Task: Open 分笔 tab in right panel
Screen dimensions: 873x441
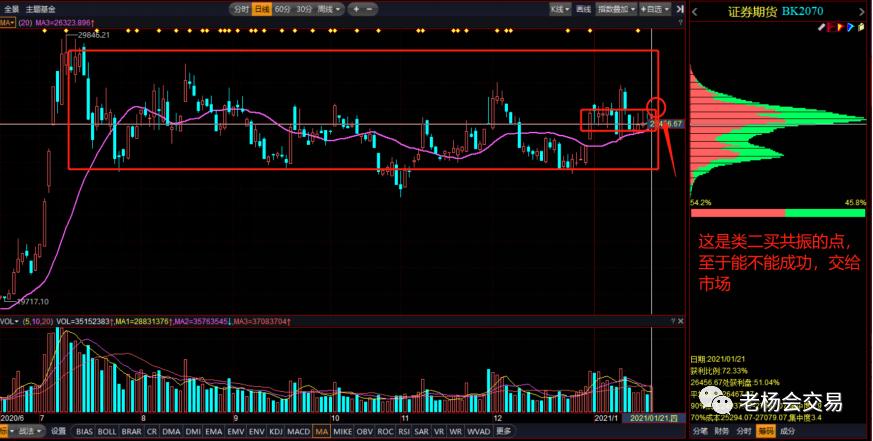Action: tap(700, 432)
